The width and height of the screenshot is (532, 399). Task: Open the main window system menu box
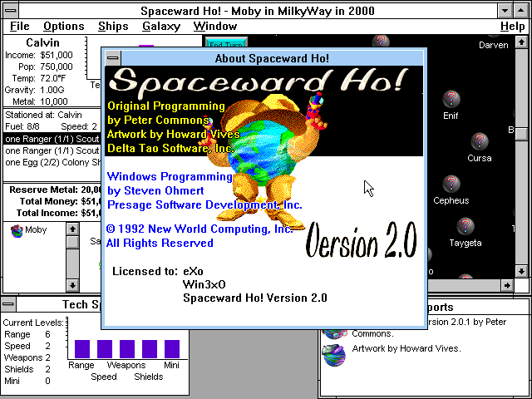tap(11, 10)
